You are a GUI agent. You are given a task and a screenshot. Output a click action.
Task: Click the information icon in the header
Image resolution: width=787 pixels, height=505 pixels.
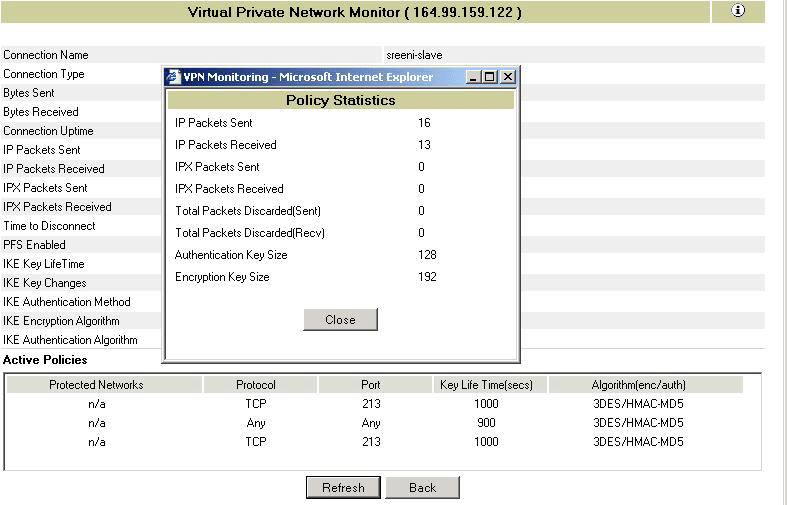(x=738, y=11)
